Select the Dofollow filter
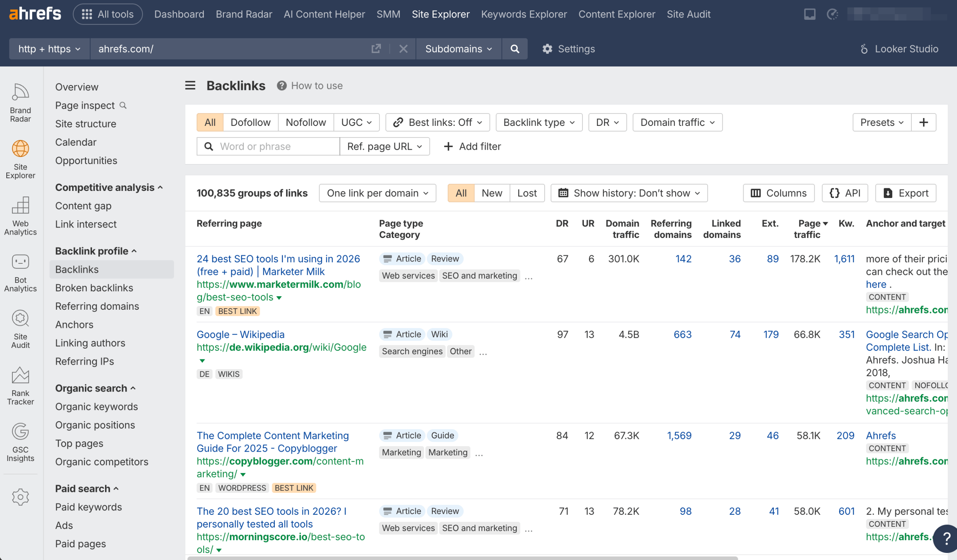 coord(250,122)
